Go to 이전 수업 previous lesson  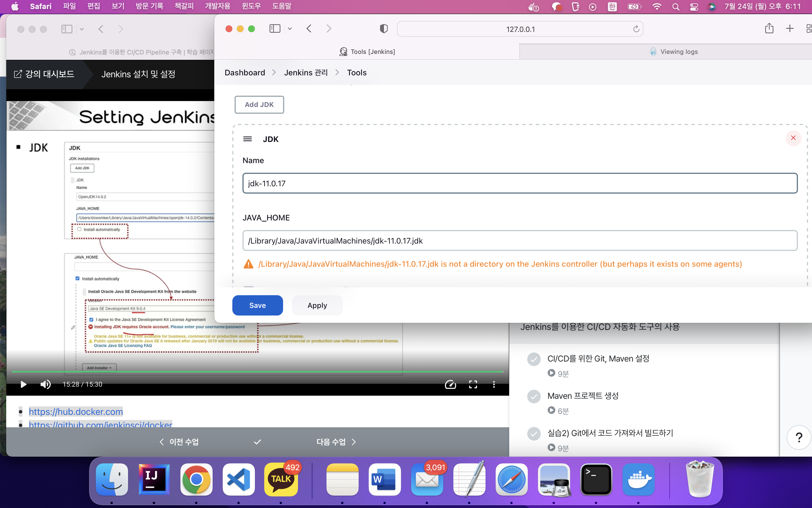(x=179, y=442)
